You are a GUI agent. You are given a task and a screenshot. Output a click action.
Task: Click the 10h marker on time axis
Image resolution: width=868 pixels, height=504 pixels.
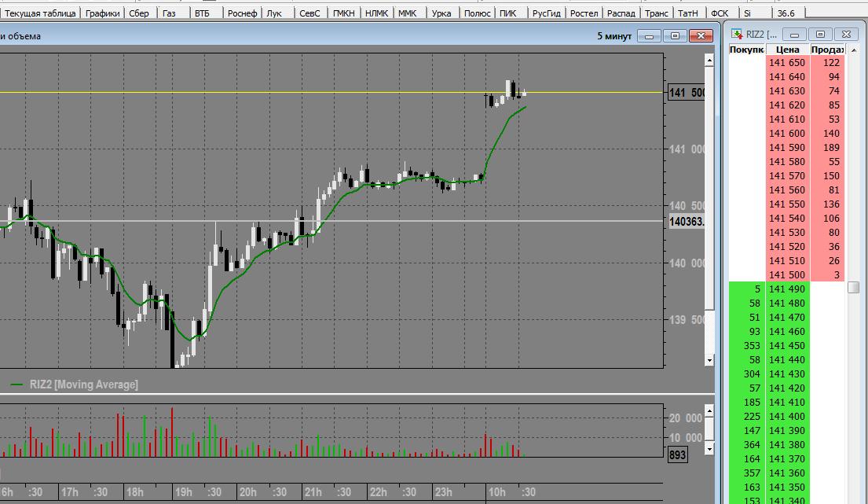point(496,492)
